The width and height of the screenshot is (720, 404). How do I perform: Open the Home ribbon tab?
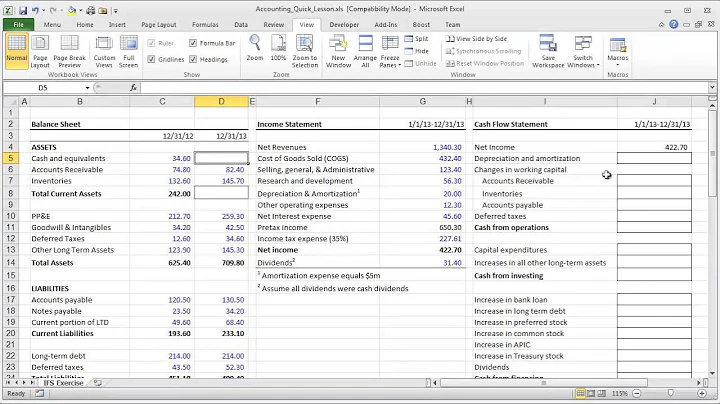coord(85,25)
